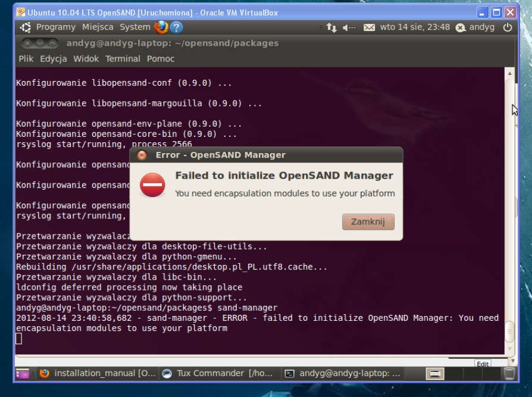Screen dimensions: 532x397
Task: Open the Programy menu
Action: coord(56,27)
